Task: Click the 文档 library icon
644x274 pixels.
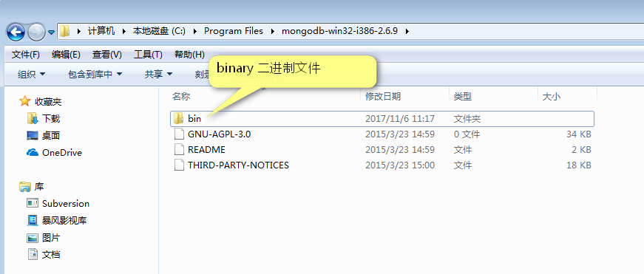Action: point(33,254)
